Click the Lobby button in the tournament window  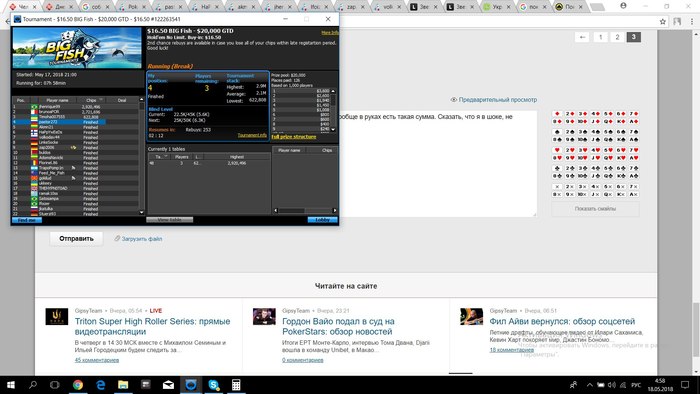click(x=322, y=220)
